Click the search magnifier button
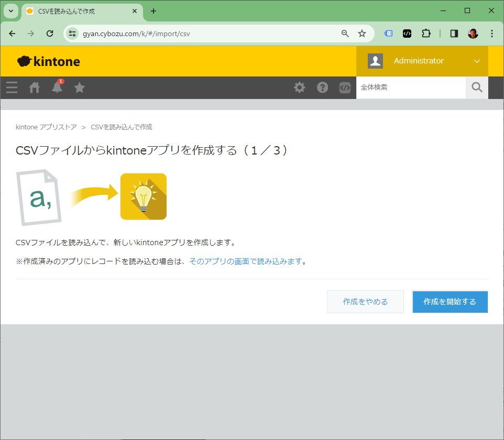Viewport: 504px width, 440px height. (x=477, y=87)
